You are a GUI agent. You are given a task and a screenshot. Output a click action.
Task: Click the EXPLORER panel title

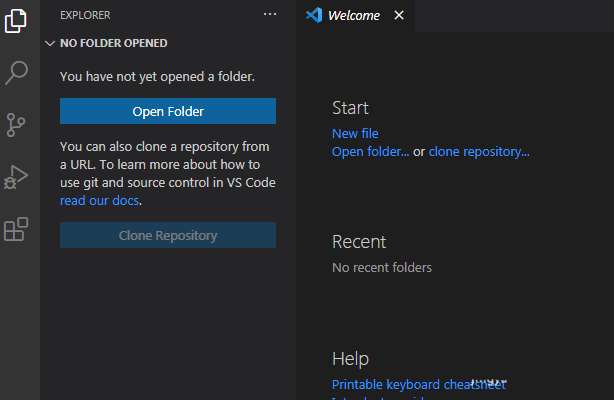[x=85, y=15]
